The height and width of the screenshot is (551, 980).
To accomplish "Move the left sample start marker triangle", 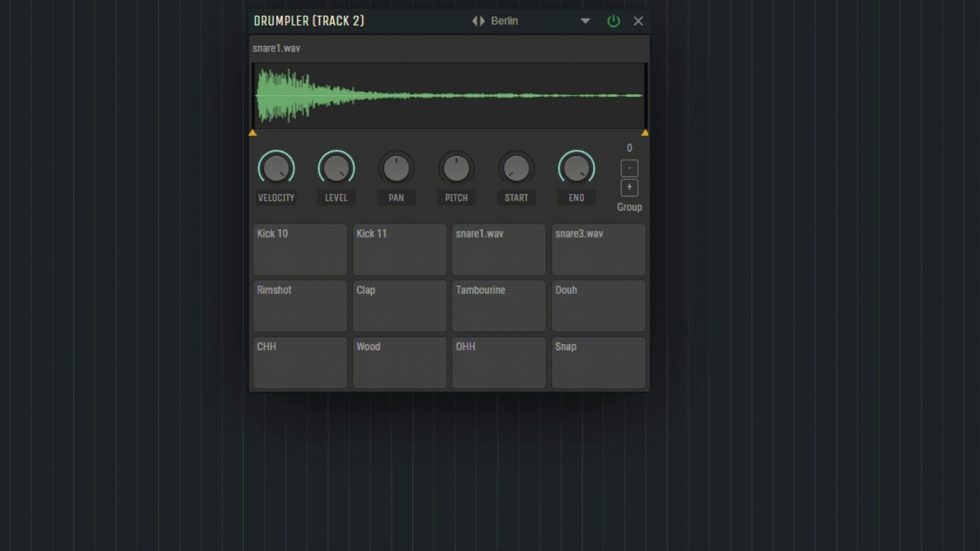I will tap(252, 133).
